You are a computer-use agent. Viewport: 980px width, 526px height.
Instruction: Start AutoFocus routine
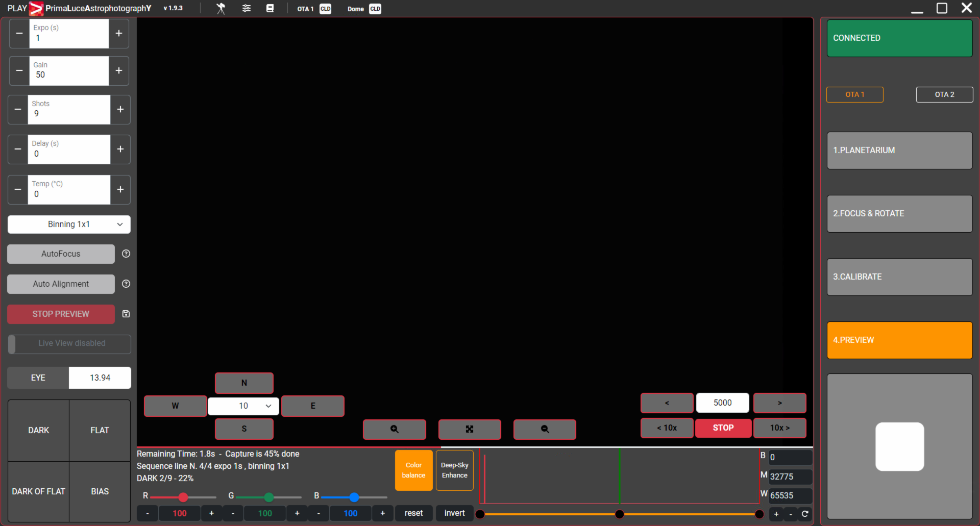[61, 254]
